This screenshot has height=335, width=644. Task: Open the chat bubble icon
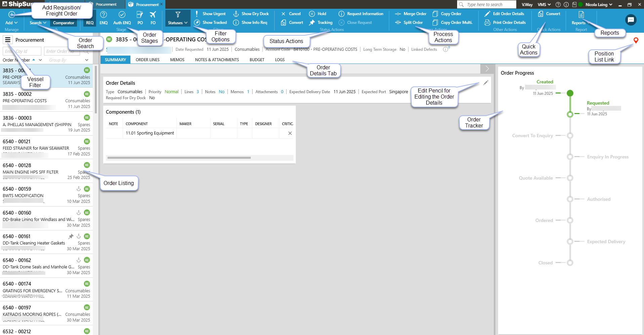click(x=631, y=20)
